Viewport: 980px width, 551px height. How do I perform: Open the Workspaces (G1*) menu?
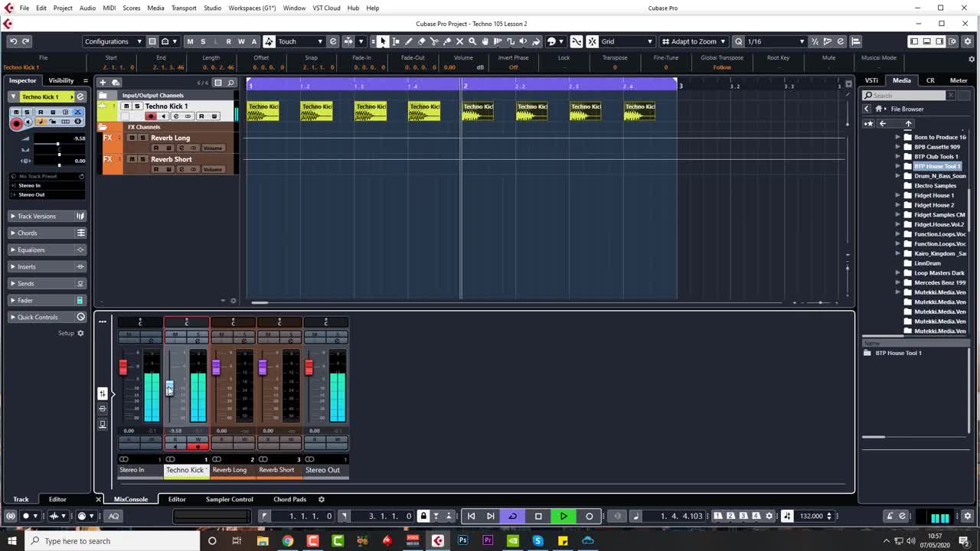tap(252, 8)
